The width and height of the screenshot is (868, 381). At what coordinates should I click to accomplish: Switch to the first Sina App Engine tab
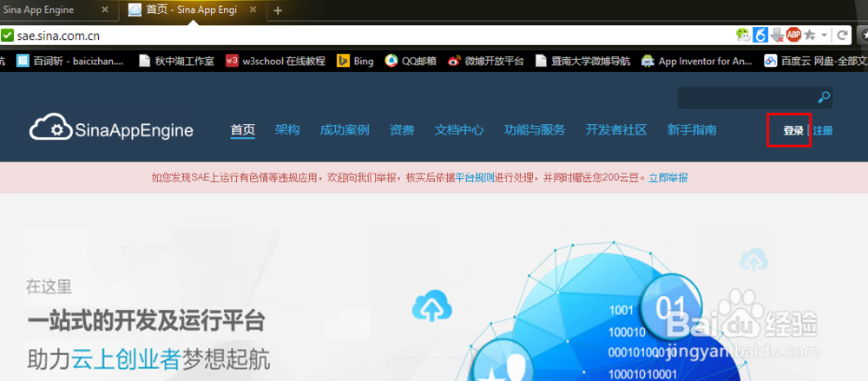pyautogui.click(x=39, y=10)
